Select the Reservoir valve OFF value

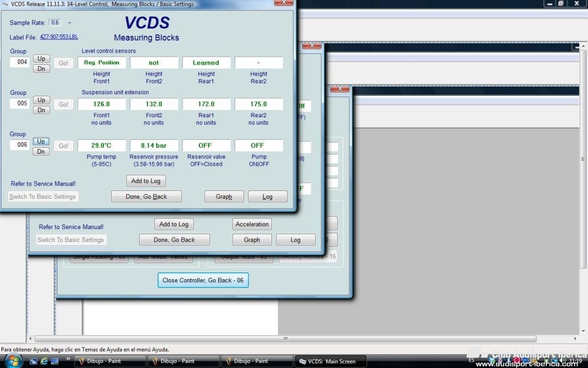(206, 145)
